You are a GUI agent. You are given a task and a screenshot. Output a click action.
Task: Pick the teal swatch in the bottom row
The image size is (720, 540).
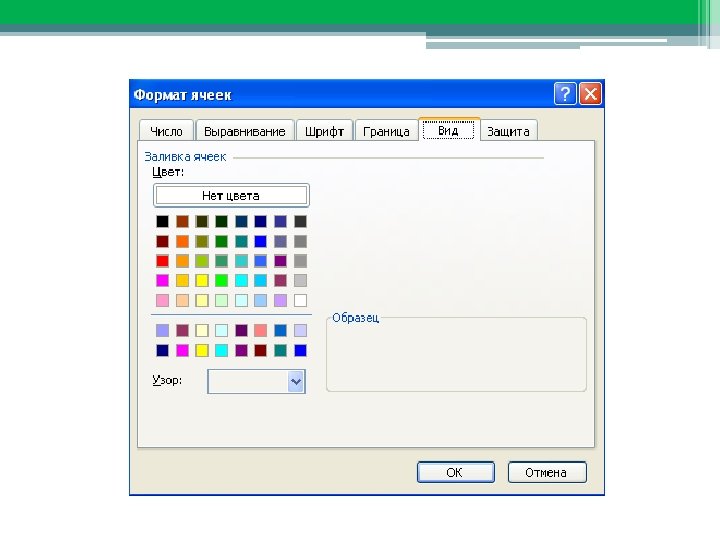click(281, 350)
